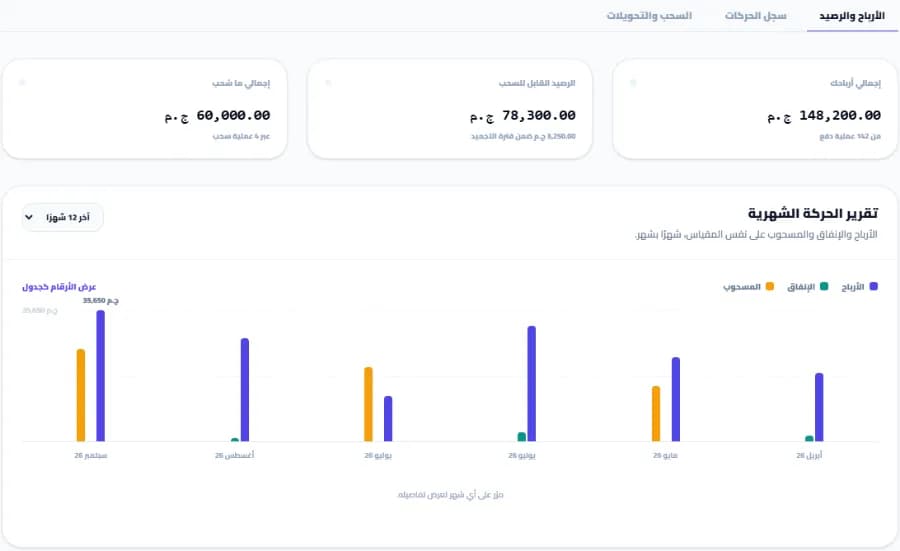The width and height of the screenshot is (900, 551).
Task: Click the chevron arrow in the period selector
Action: pos(29,218)
